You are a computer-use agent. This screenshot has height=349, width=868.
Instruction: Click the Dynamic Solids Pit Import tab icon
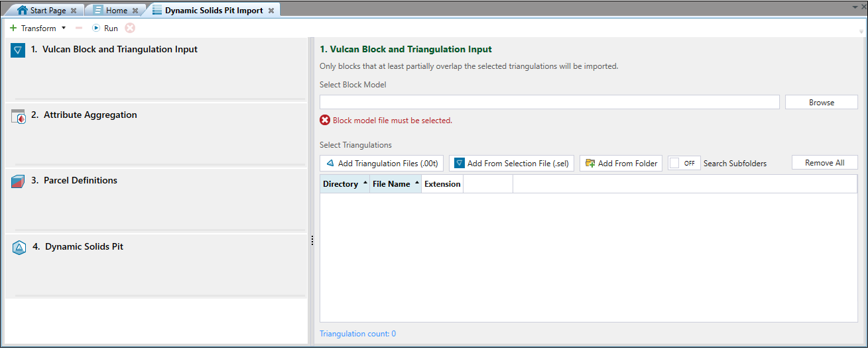point(157,11)
